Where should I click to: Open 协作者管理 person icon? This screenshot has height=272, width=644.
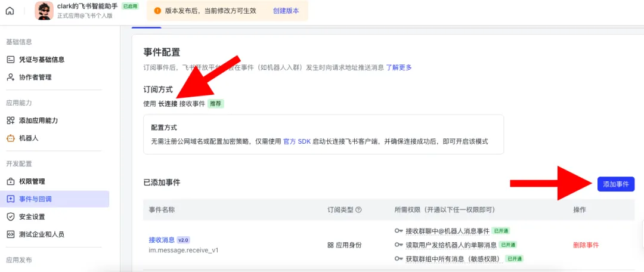pyautogui.click(x=11, y=77)
